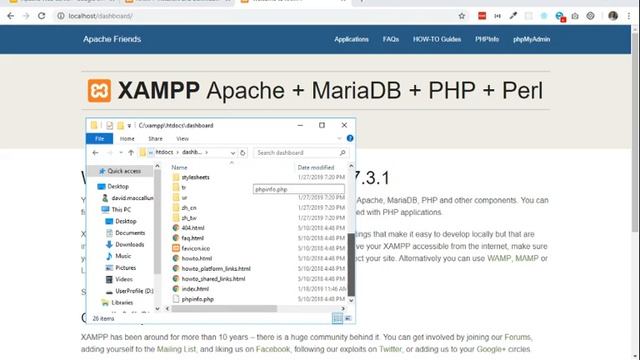The height and width of the screenshot is (360, 640).
Task: Select the faq.html file
Action: pos(192,238)
